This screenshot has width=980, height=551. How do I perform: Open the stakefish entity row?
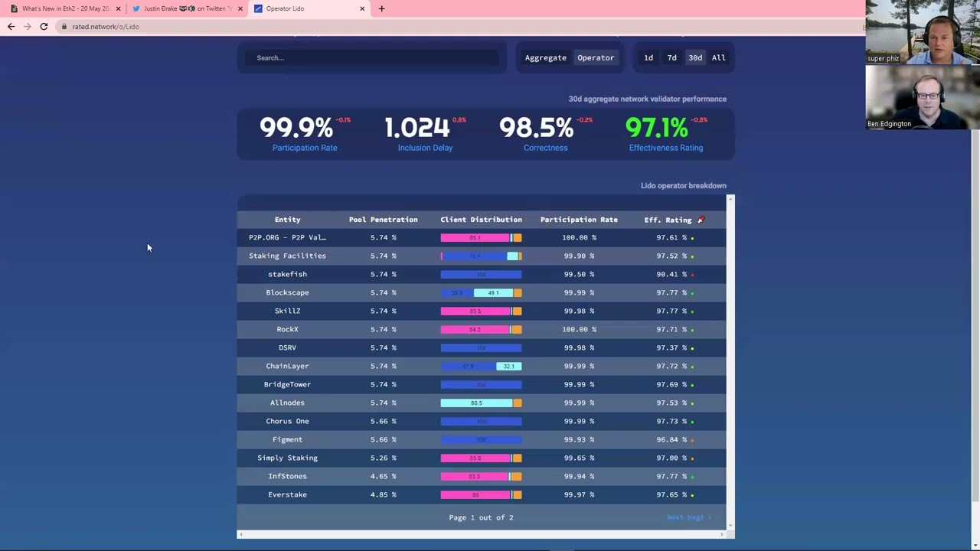(x=482, y=274)
